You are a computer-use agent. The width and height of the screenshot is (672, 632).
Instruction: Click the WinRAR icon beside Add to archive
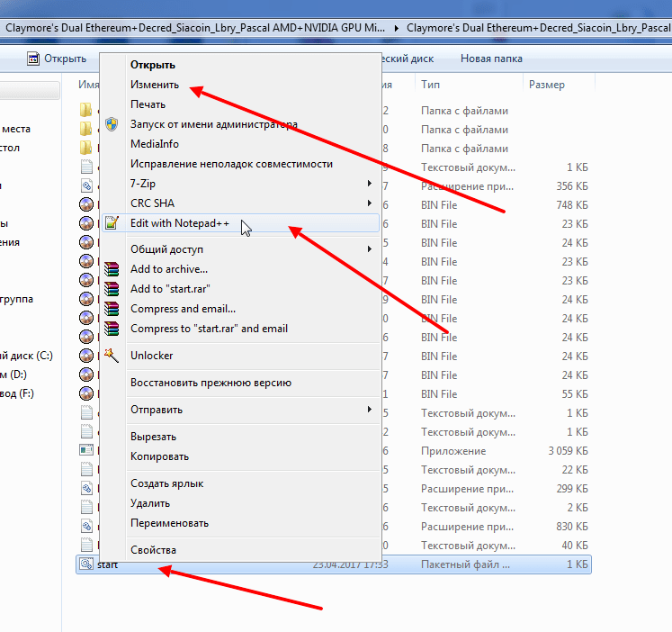(x=112, y=269)
